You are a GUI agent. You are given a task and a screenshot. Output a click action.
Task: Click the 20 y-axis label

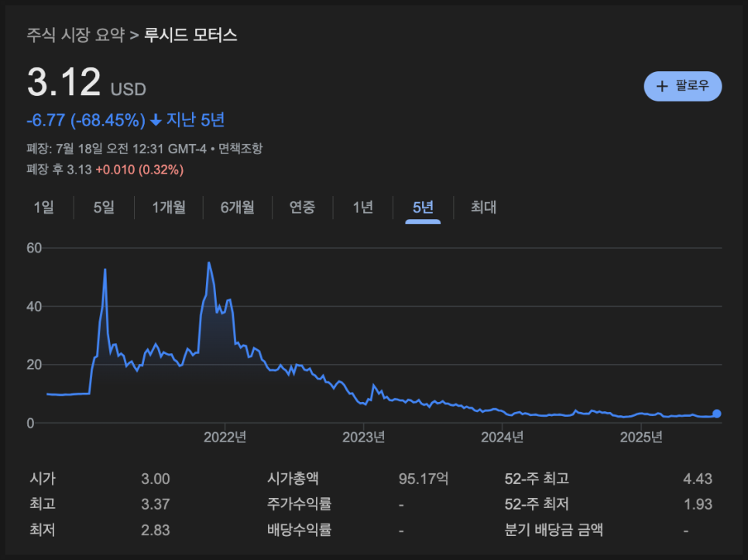(34, 365)
